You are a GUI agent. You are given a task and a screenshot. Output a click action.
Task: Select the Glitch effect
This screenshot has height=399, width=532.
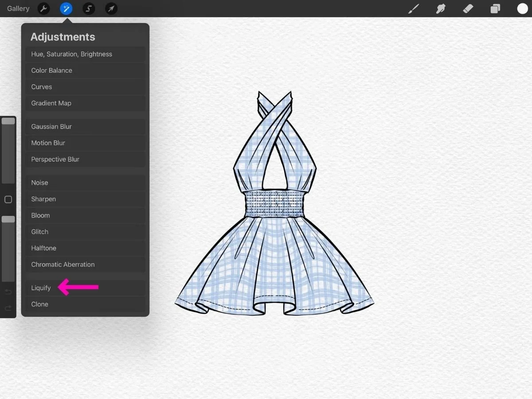[85, 232]
